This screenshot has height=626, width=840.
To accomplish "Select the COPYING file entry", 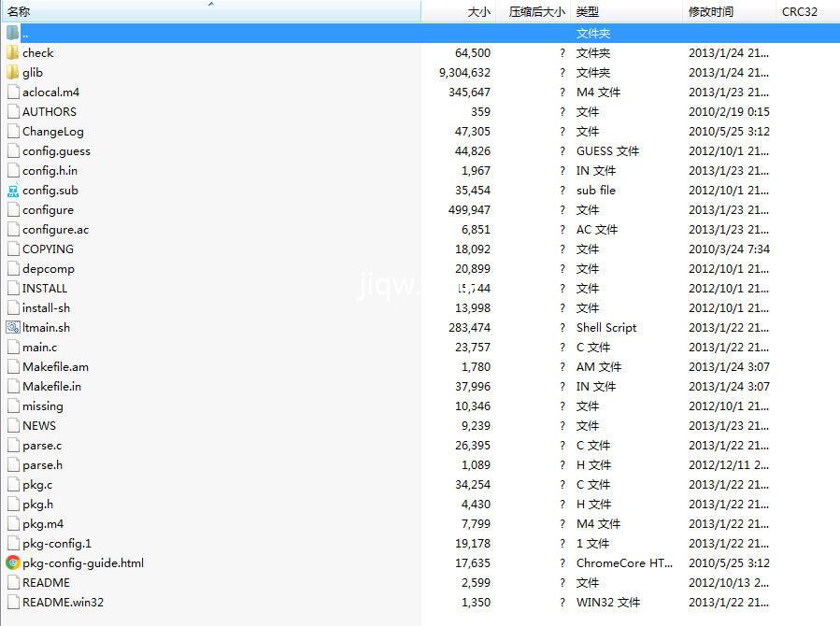I will click(x=48, y=249).
